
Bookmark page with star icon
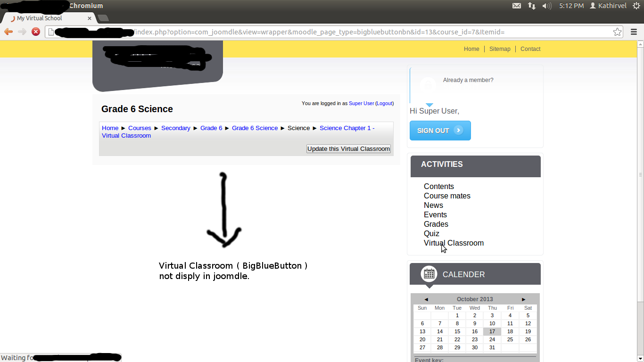pyautogui.click(x=617, y=32)
